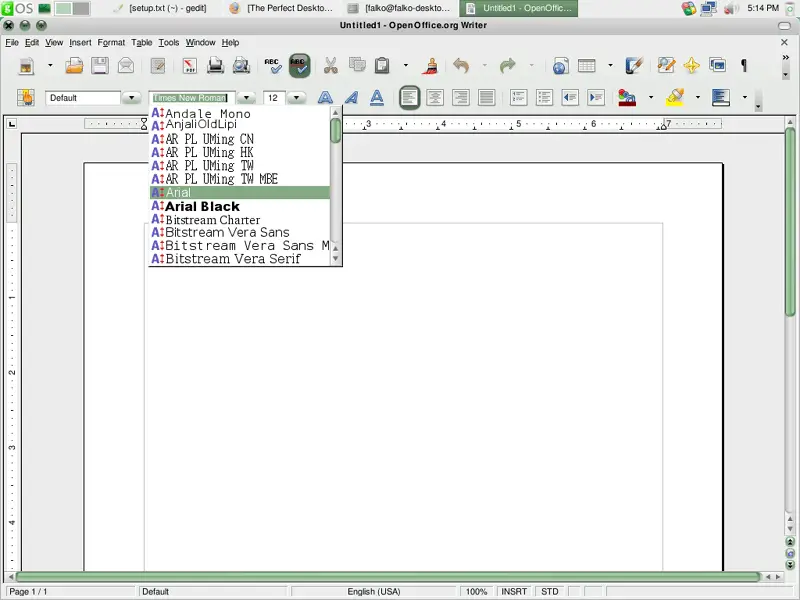Viewport: 800px width, 600px height.
Task: Open the Insert Table icon
Action: [x=587, y=66]
